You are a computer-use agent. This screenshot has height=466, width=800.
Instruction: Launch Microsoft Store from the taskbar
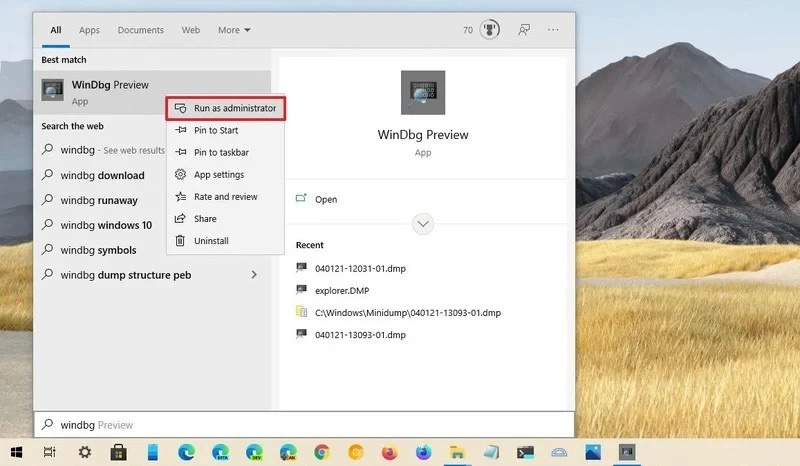point(118,452)
